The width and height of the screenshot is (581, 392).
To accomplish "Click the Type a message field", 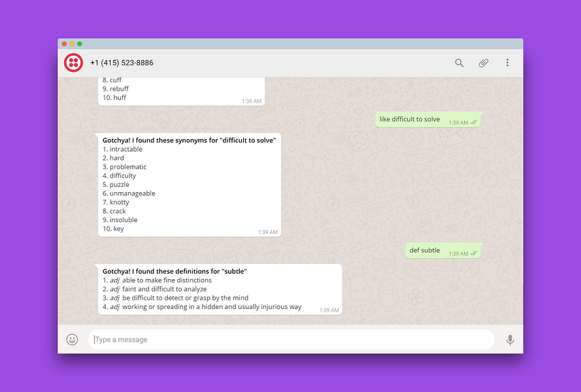I will (291, 339).
